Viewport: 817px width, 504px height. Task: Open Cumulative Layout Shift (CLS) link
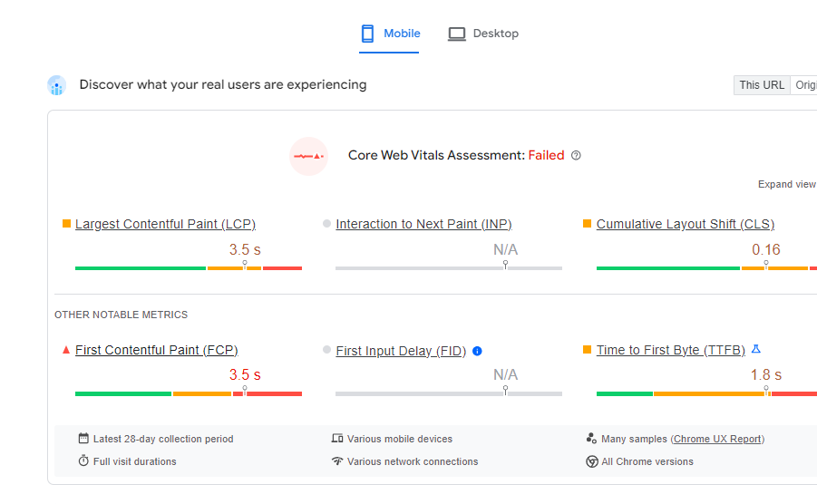(x=686, y=224)
